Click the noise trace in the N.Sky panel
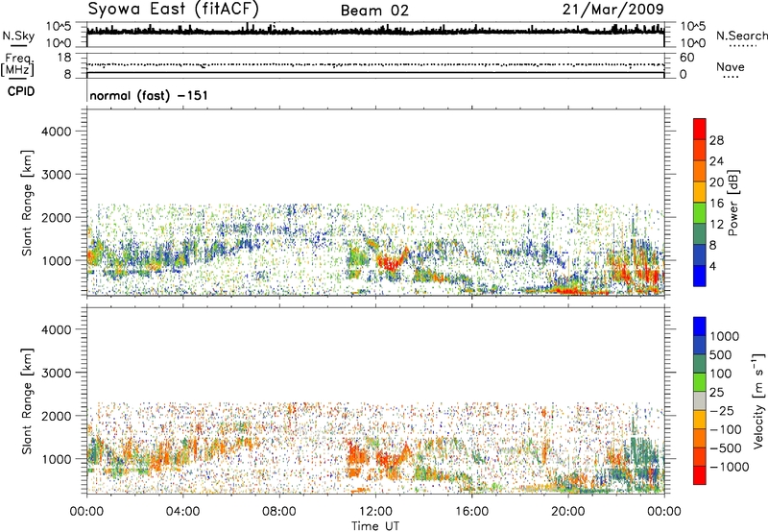Image resolution: width=768 pixels, height=532 pixels. tap(375, 32)
